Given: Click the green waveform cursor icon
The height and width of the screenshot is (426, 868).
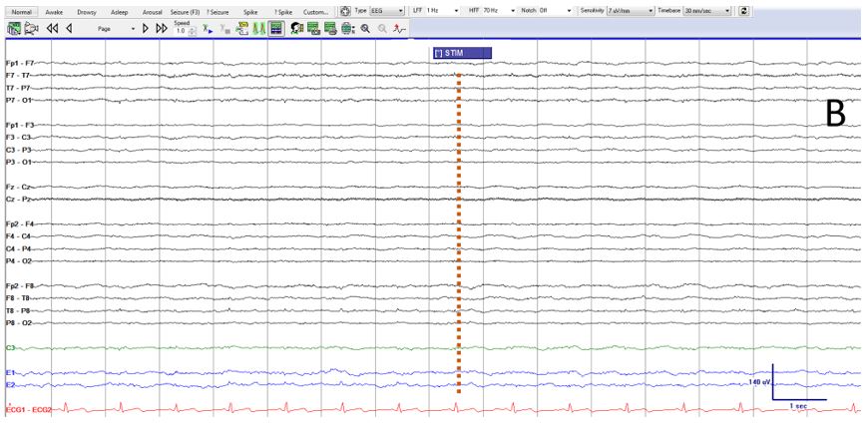Looking at the screenshot, I should pyautogui.click(x=258, y=28).
